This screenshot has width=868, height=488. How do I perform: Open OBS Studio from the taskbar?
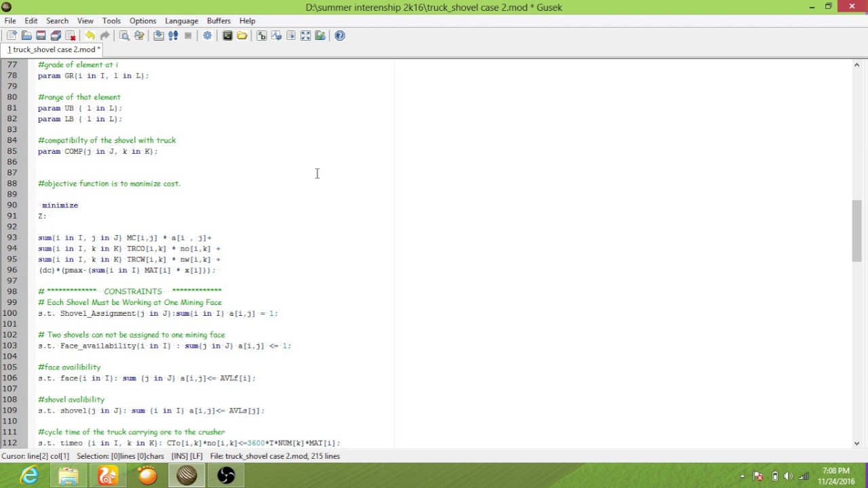[x=226, y=476]
